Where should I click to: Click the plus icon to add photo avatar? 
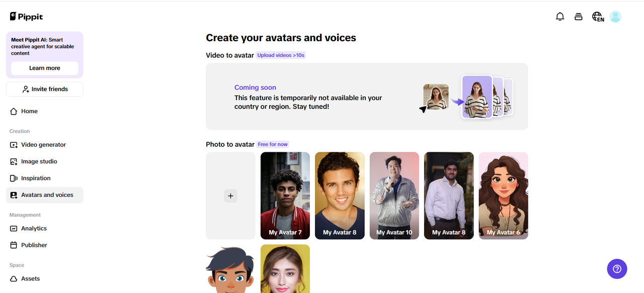pyautogui.click(x=230, y=196)
